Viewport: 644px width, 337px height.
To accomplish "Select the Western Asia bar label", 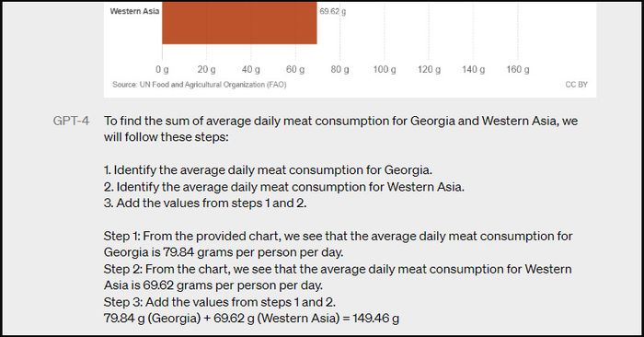I will click(134, 11).
